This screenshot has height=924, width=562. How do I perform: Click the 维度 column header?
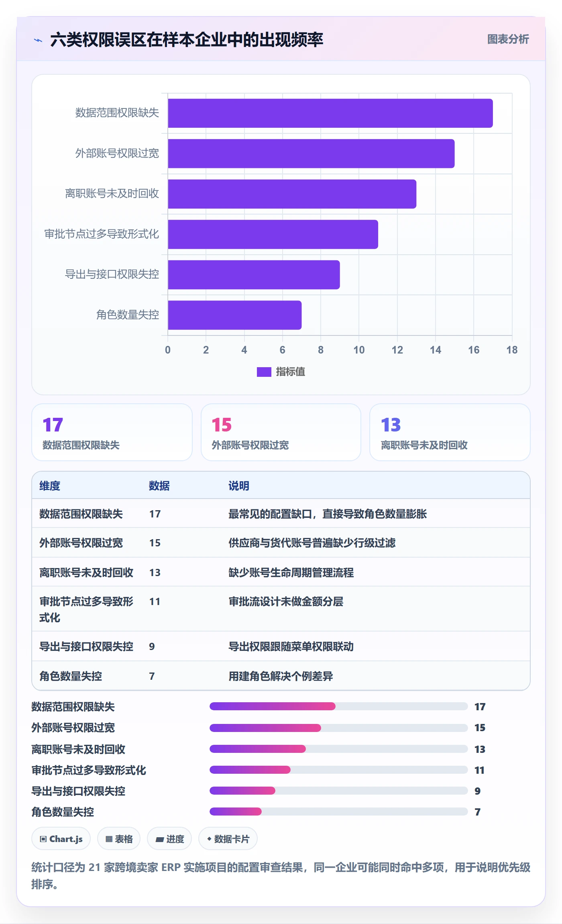(x=50, y=486)
